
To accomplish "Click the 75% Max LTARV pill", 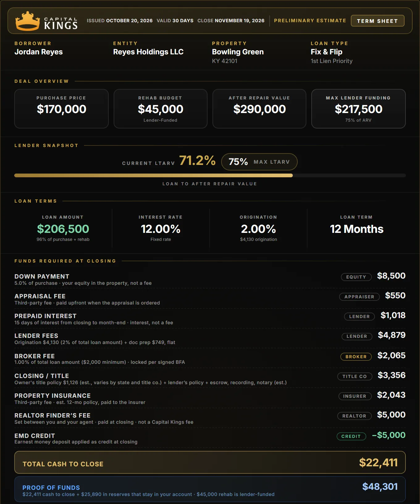I will pyautogui.click(x=259, y=162).
